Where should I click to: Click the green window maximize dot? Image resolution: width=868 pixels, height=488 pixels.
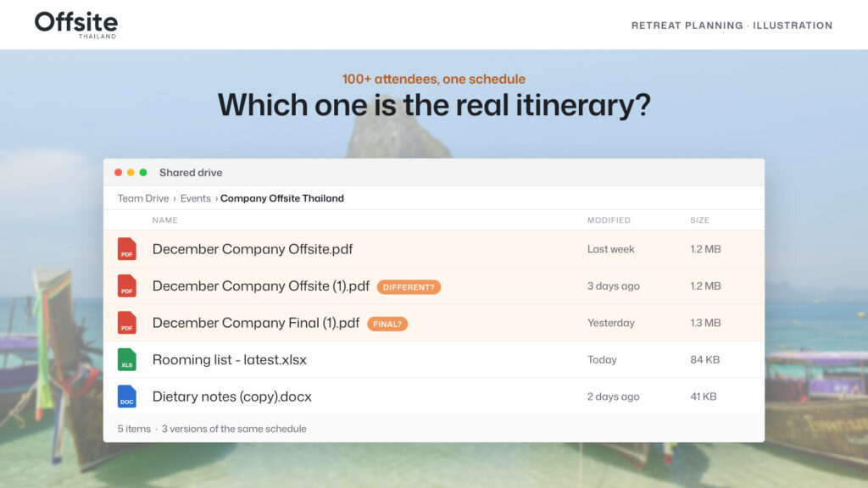tap(143, 173)
